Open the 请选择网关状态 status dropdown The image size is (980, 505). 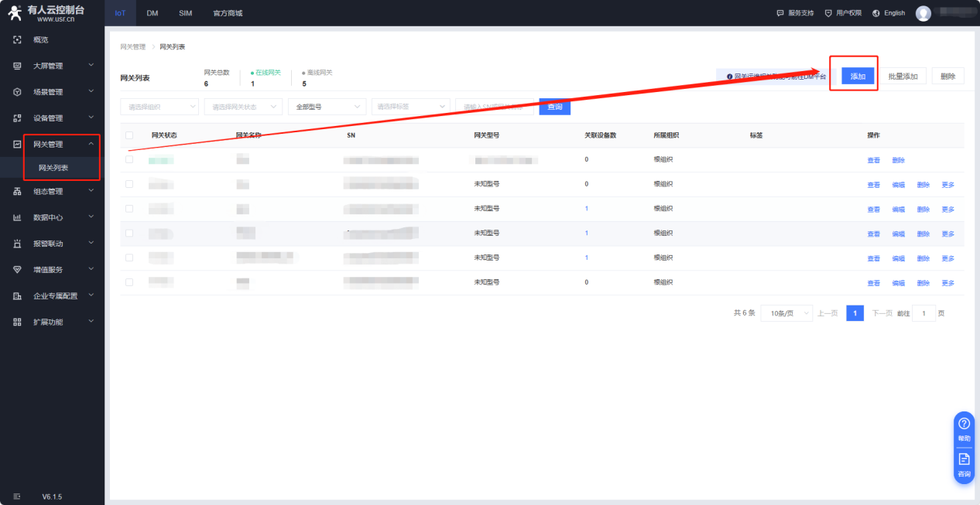pos(242,107)
